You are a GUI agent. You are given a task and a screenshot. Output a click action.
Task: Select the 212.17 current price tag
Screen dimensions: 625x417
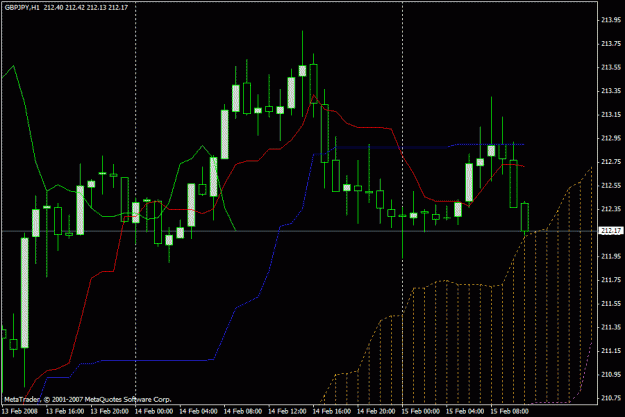click(611, 231)
